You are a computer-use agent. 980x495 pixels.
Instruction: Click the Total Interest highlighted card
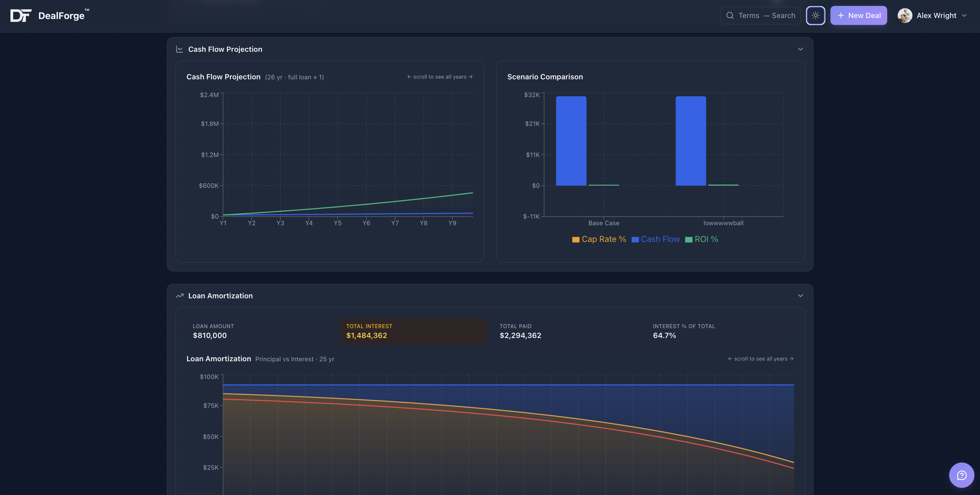pyautogui.click(x=413, y=331)
